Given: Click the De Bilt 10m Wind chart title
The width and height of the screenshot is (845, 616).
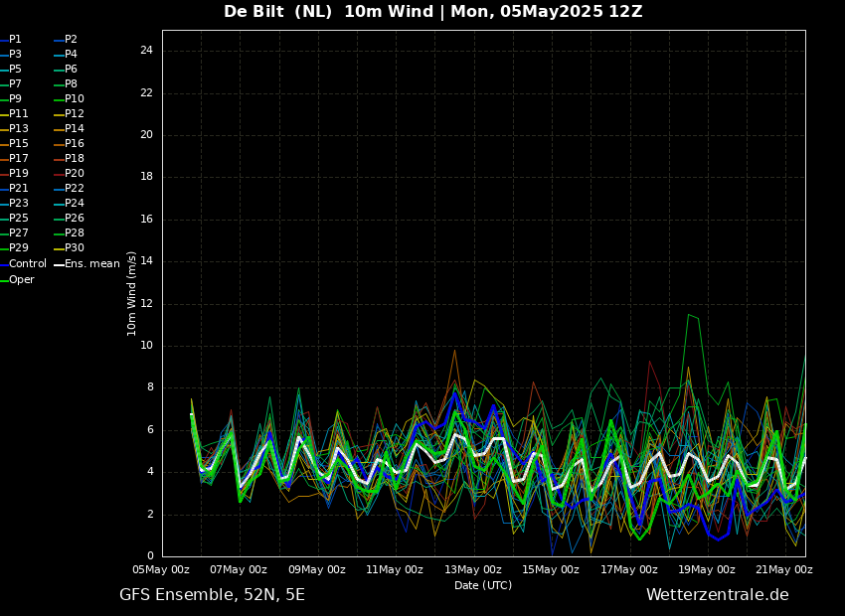Looking at the screenshot, I should [x=432, y=12].
